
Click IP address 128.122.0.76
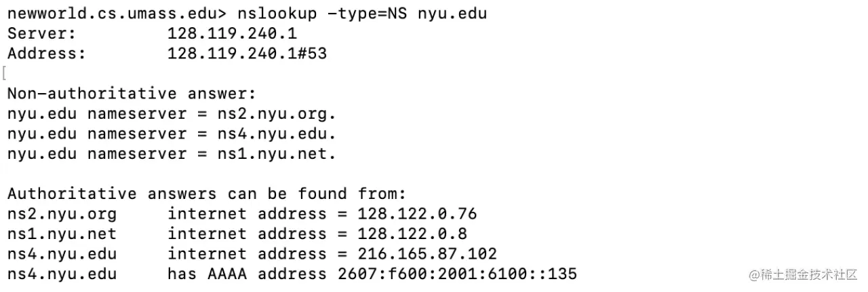[x=417, y=214]
